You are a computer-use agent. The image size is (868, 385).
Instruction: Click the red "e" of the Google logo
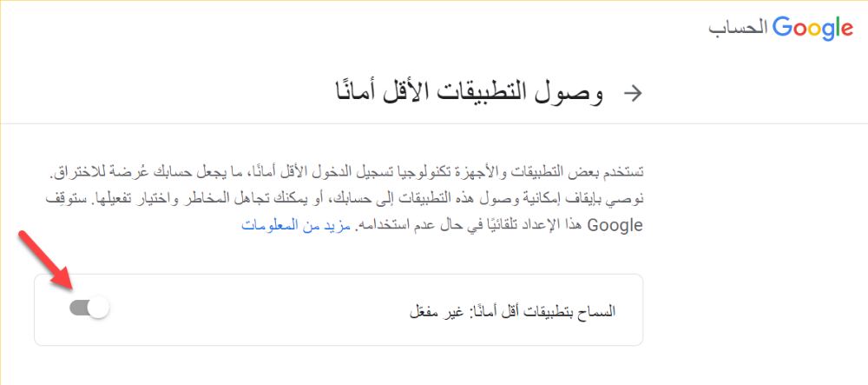coord(845,30)
